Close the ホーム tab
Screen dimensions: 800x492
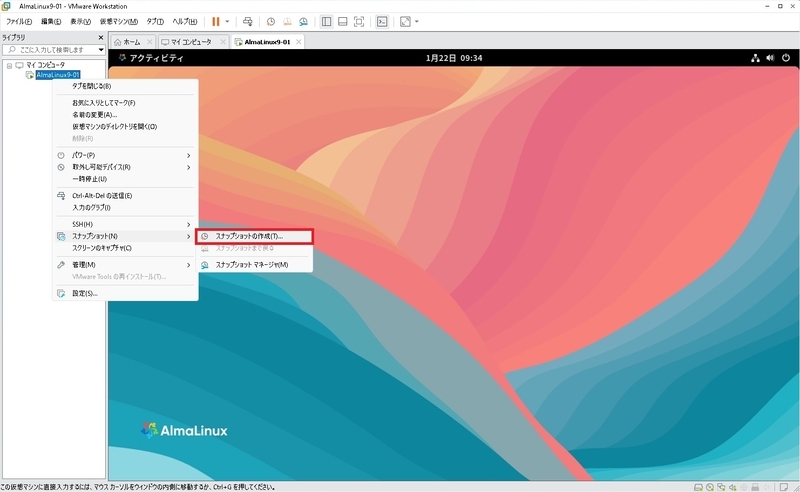(x=149, y=42)
